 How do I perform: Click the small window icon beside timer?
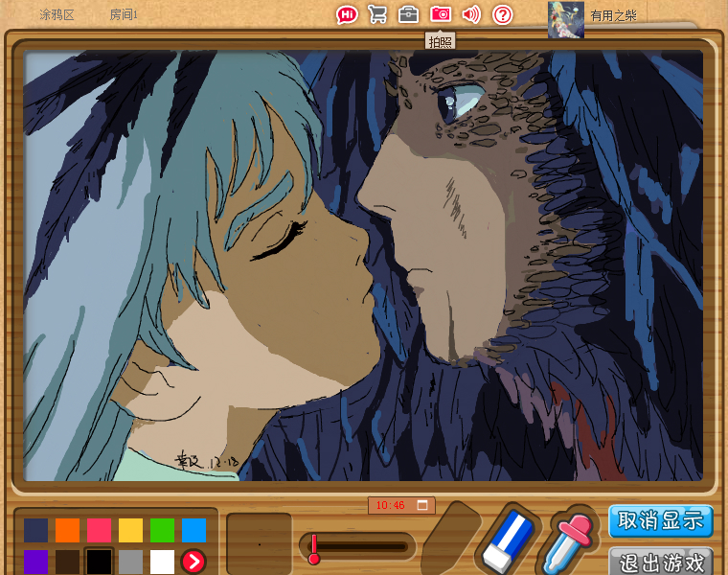click(x=422, y=505)
